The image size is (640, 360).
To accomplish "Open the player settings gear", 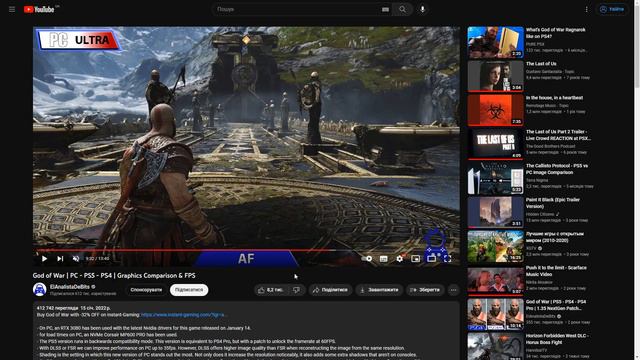I will (399, 258).
